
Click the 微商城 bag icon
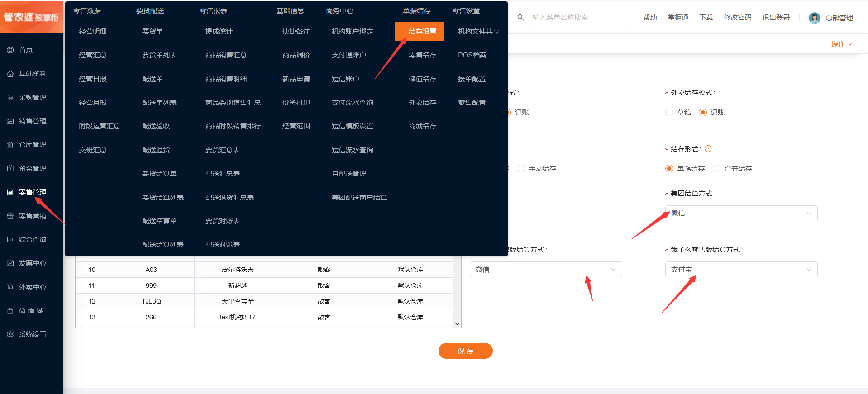point(10,311)
